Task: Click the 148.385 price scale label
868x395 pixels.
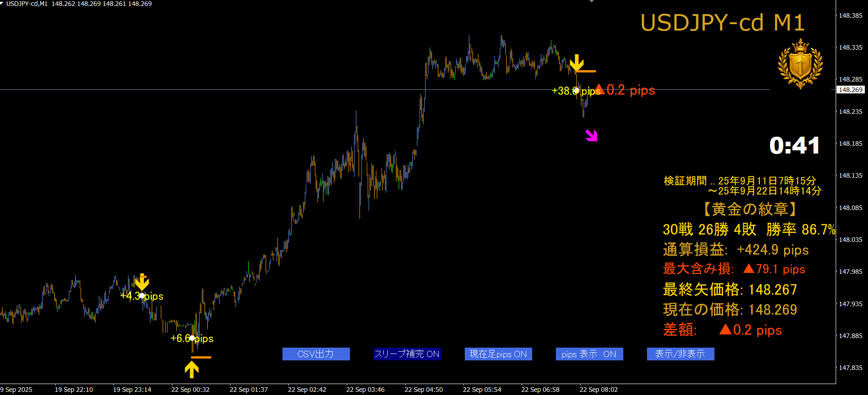Action: click(x=851, y=15)
